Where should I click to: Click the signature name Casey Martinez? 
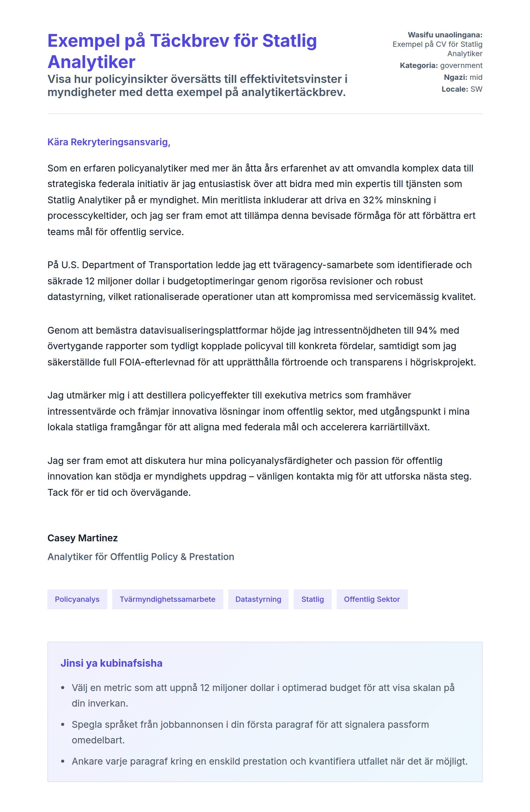pos(83,538)
